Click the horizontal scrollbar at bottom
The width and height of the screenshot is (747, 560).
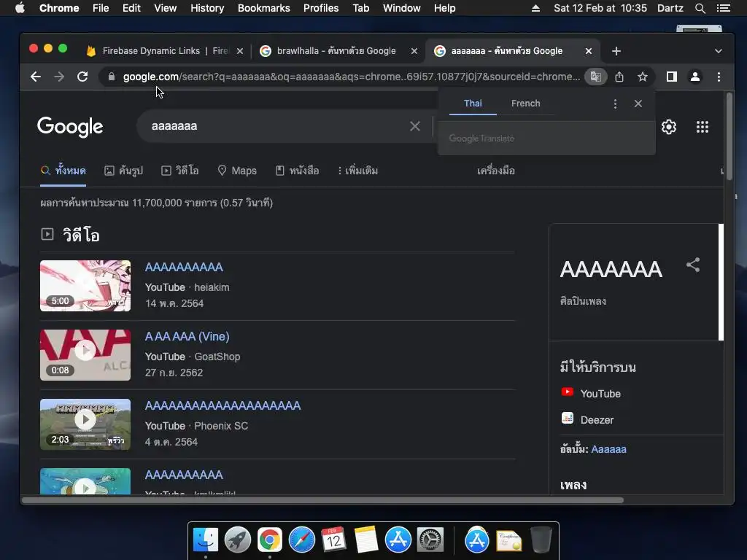point(322,500)
